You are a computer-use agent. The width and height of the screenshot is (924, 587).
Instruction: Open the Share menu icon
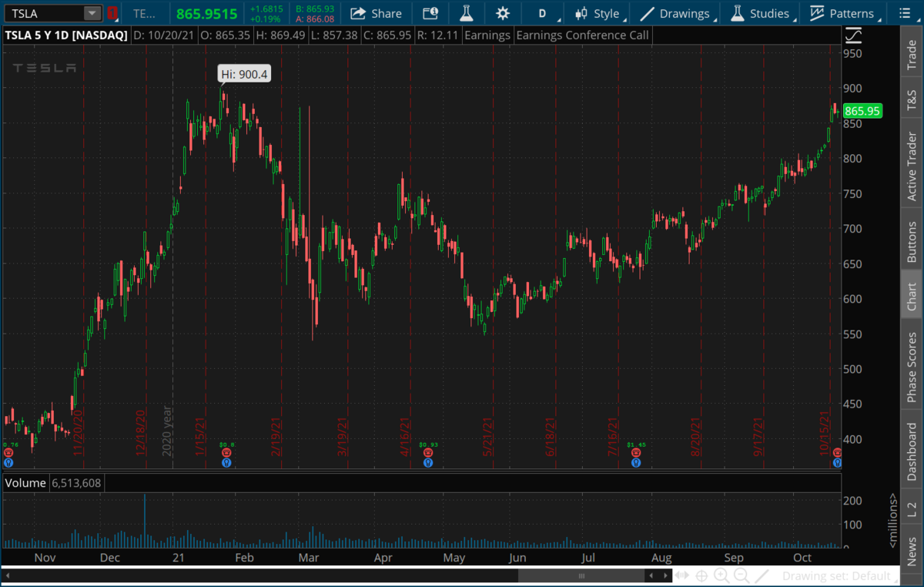coord(357,13)
